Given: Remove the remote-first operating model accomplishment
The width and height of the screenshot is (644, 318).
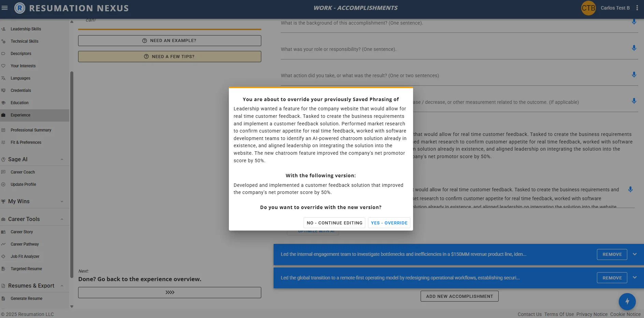Looking at the screenshot, I should click(x=612, y=278).
